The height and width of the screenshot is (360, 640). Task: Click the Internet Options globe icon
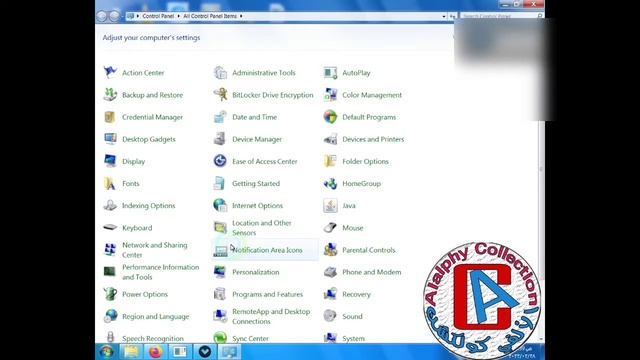click(x=220, y=206)
